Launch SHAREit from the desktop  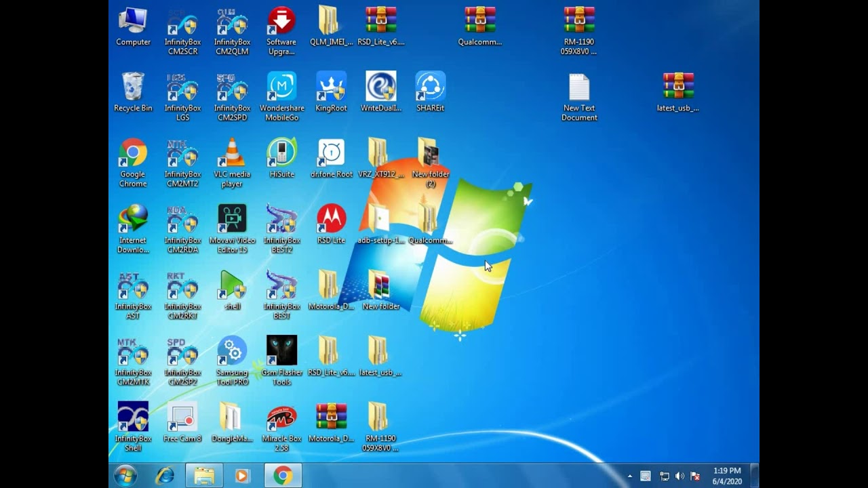pyautogui.click(x=431, y=93)
